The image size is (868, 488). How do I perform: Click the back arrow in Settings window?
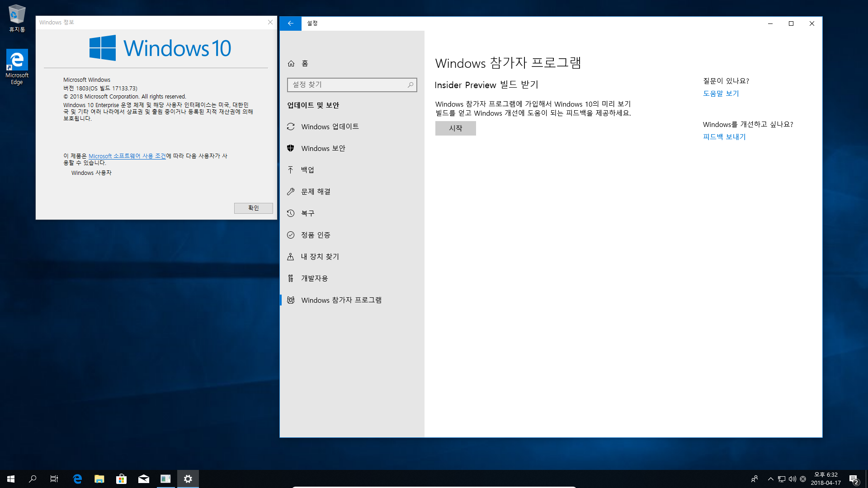click(291, 23)
